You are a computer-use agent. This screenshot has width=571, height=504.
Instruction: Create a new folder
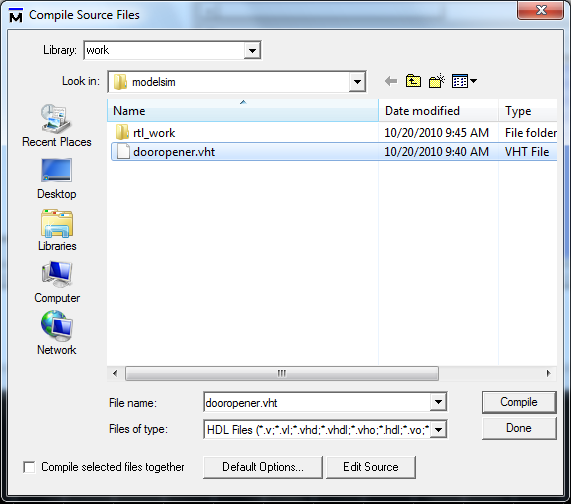point(437,81)
